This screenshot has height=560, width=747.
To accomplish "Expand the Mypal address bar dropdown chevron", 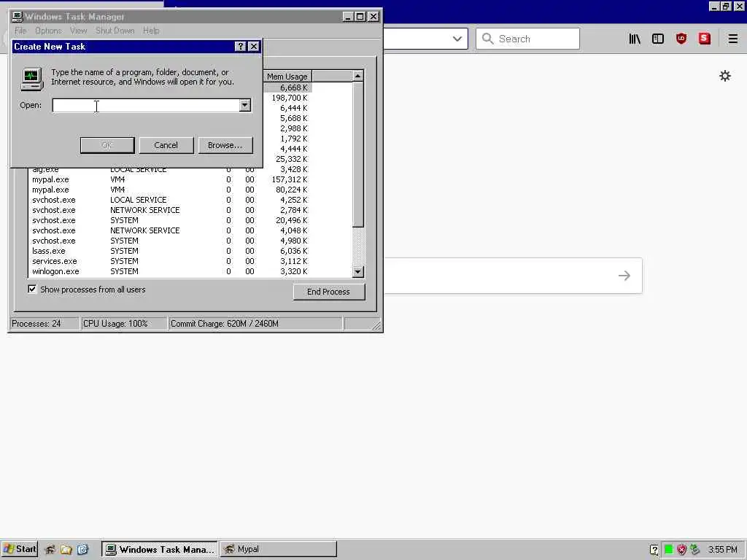I will click(x=457, y=39).
